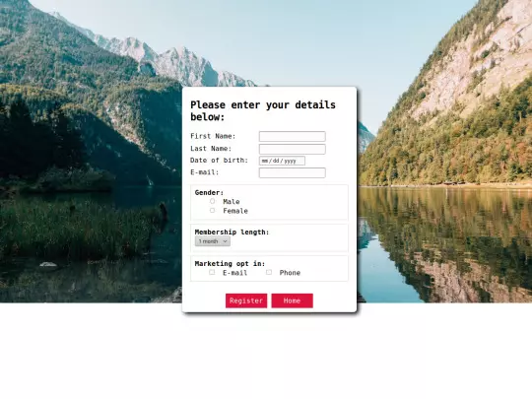
Task: Focus the Last Name text field
Action: [x=293, y=149]
